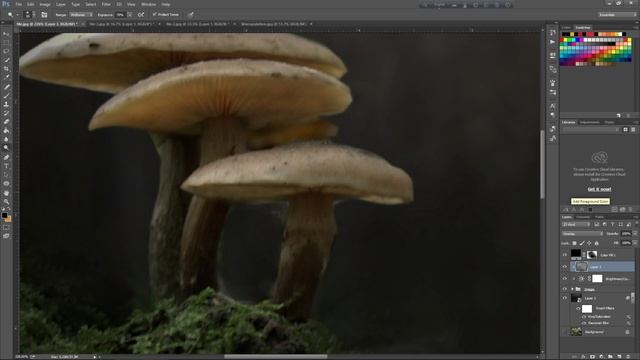The height and width of the screenshot is (360, 640).
Task: Select the Brush tool
Action: pos(6,96)
